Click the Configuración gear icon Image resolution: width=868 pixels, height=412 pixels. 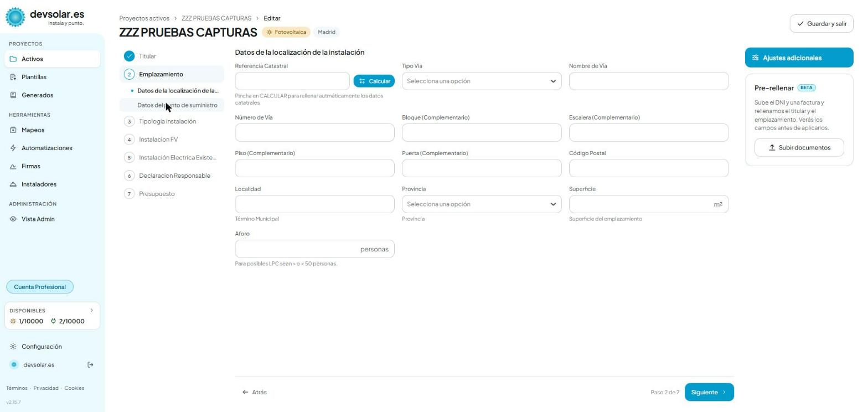13,347
